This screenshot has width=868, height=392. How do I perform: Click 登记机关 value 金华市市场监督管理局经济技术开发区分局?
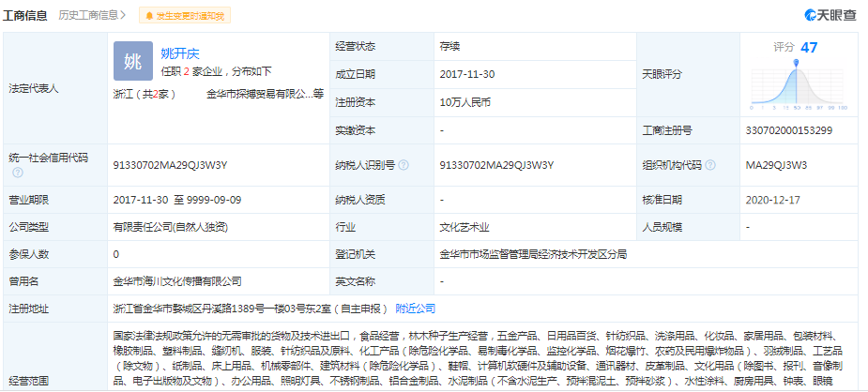(533, 254)
